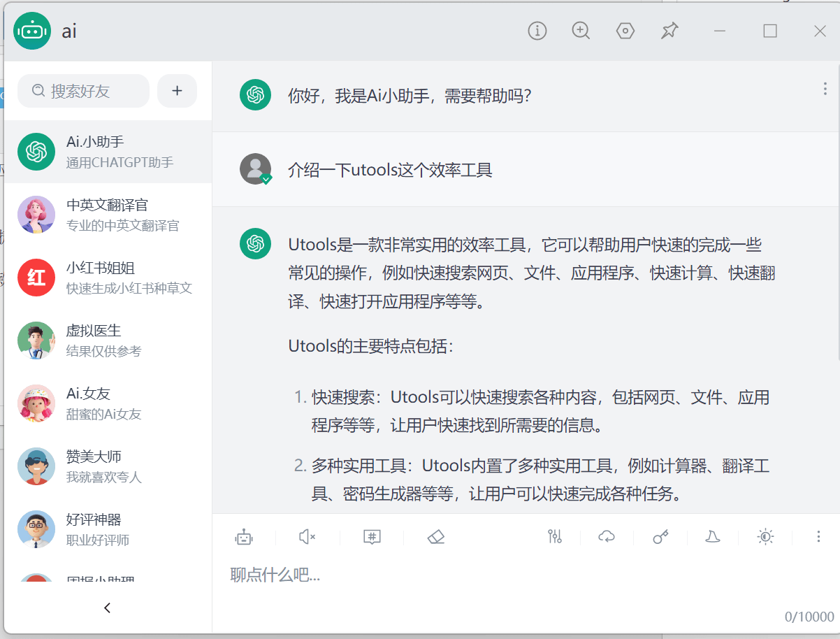Open the topic prompts icon in toolbar

(x=372, y=537)
